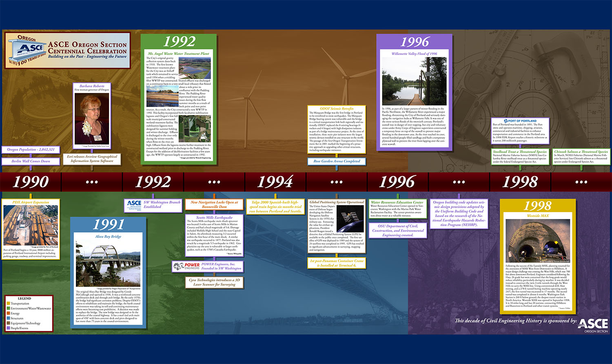
Task: Select the blue Structures legend swatch
Action: point(8,318)
